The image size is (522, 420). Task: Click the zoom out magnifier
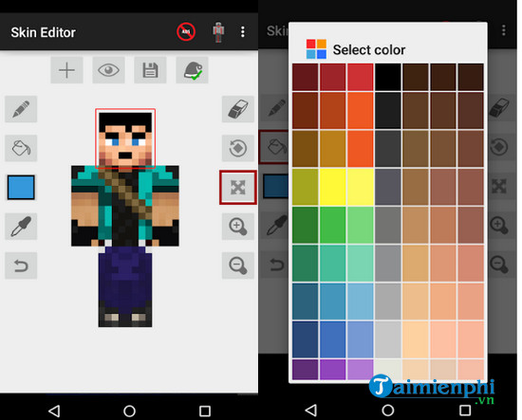point(237,265)
